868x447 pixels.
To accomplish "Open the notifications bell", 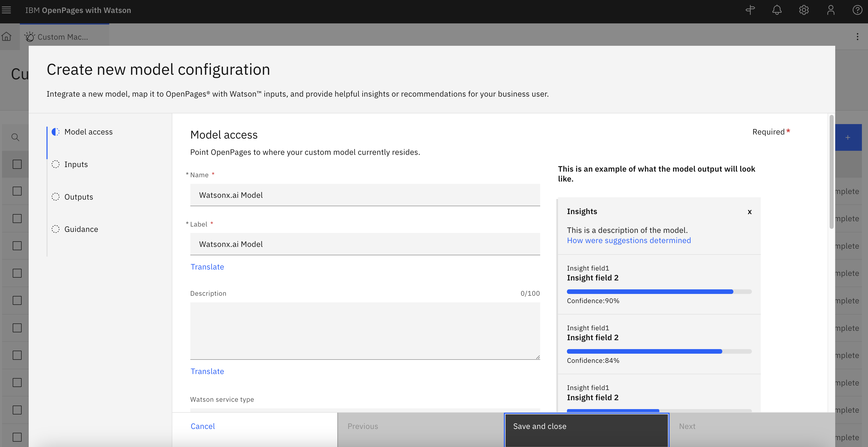I will click(777, 10).
